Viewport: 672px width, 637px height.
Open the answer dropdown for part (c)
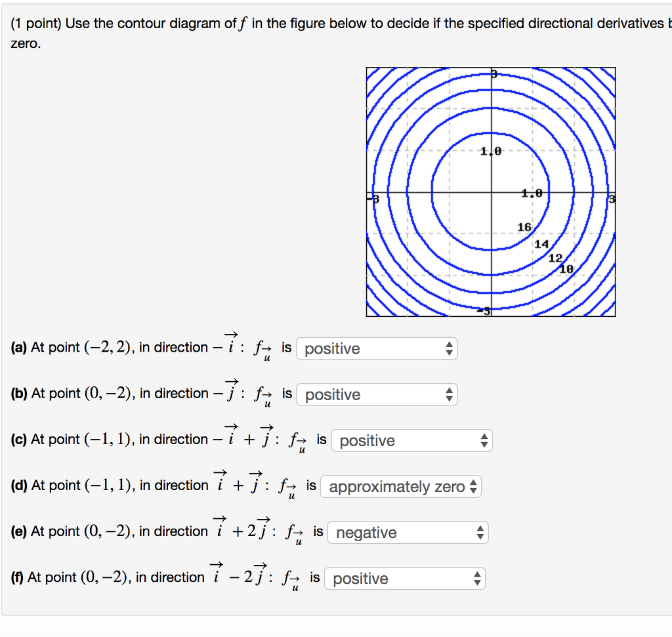tap(411, 440)
